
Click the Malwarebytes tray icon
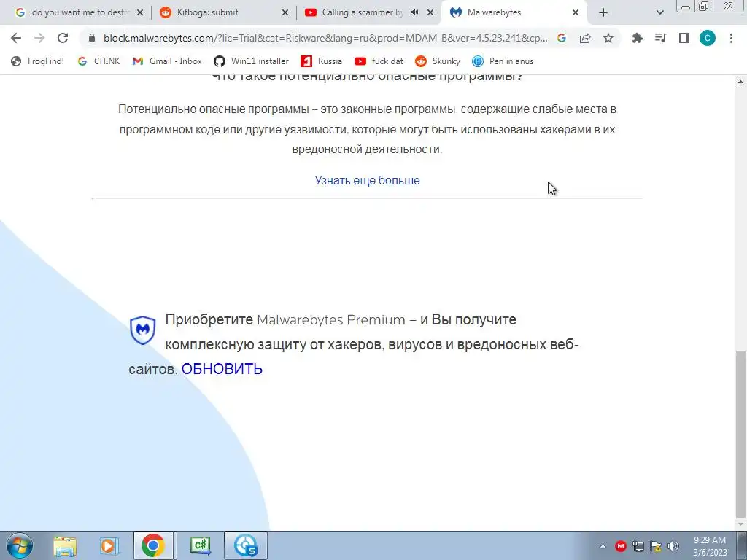pyautogui.click(x=620, y=546)
